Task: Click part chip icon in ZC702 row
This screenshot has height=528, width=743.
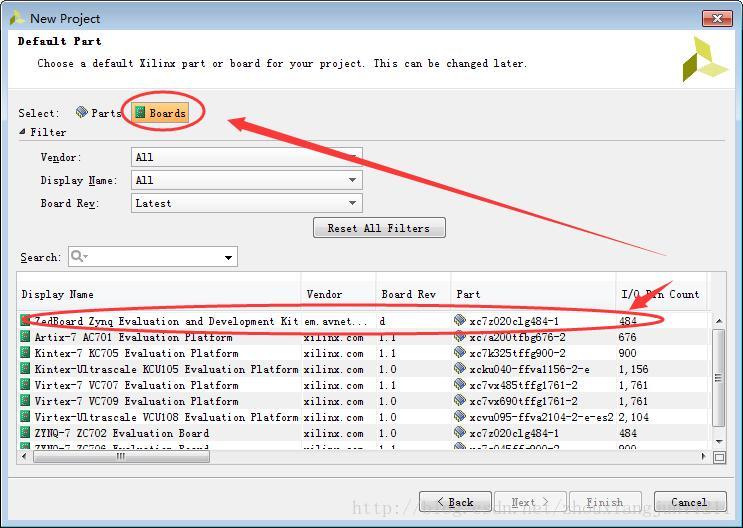Action: pyautogui.click(x=460, y=432)
